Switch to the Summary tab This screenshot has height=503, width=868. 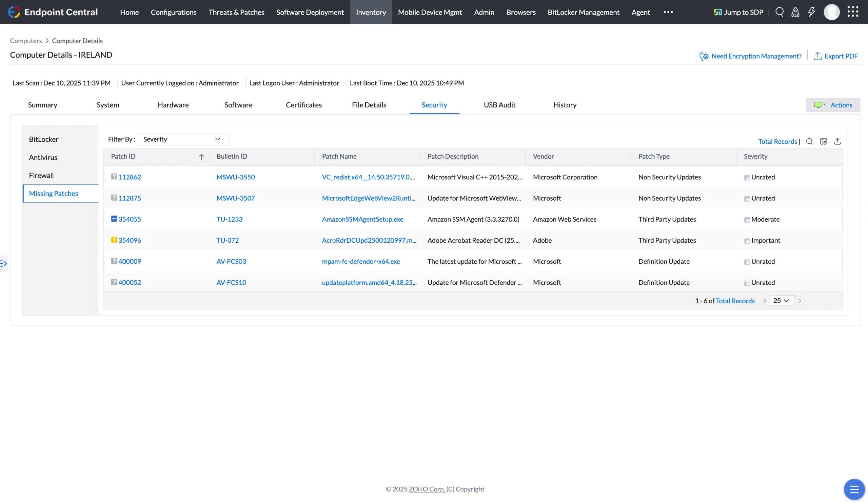[42, 105]
